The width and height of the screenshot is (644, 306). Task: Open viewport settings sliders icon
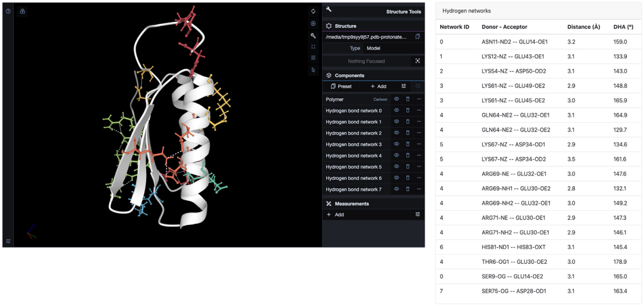(314, 58)
